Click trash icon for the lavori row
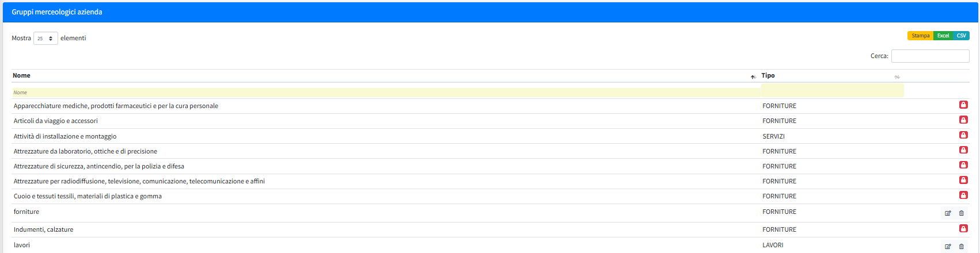This screenshot has width=980, height=253. point(961,247)
